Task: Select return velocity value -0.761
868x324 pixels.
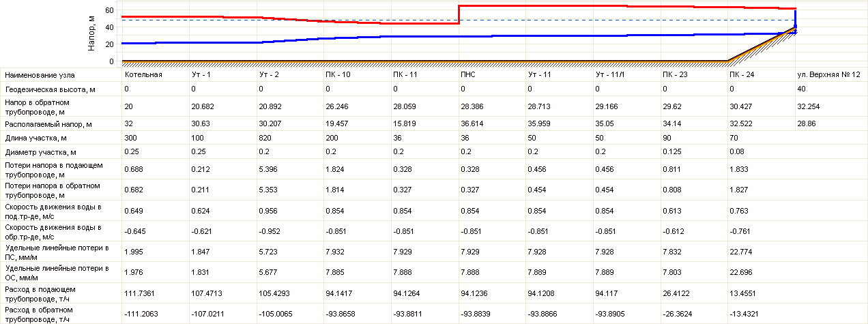Action: (740, 231)
